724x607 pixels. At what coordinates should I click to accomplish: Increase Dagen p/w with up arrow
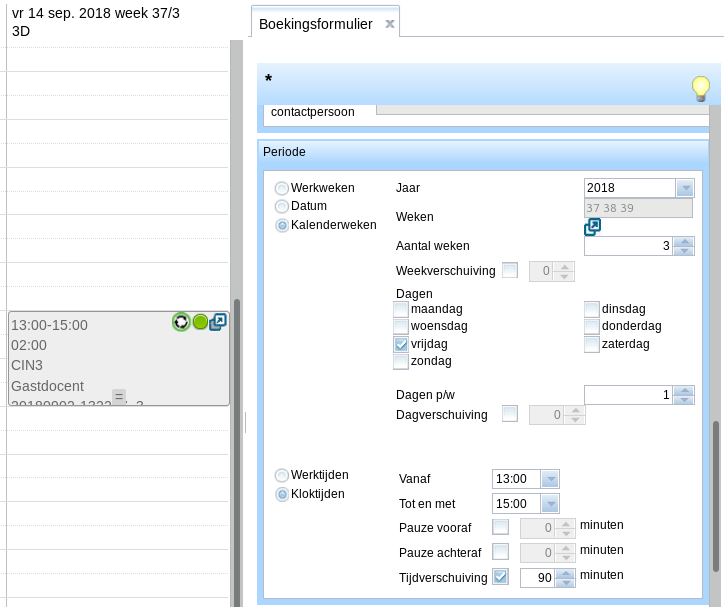[684, 391]
